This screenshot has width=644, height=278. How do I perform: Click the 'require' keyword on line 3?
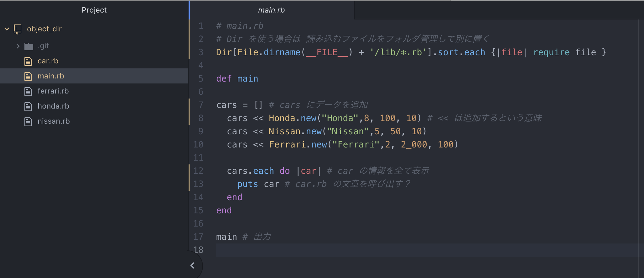click(x=551, y=52)
